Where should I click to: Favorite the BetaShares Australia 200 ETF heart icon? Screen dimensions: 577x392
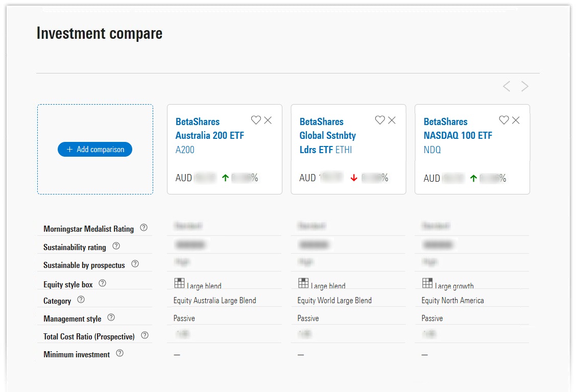pos(256,120)
